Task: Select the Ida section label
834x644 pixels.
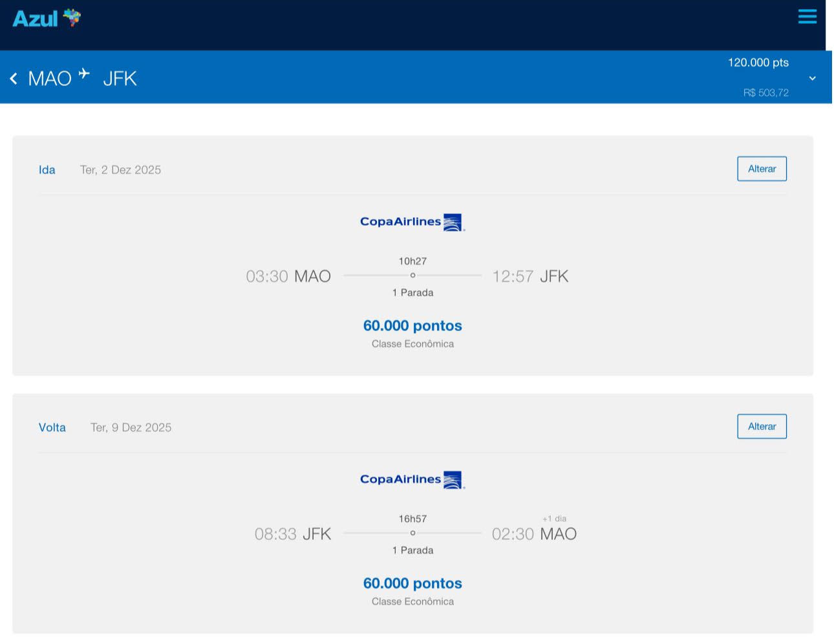Action: [47, 170]
